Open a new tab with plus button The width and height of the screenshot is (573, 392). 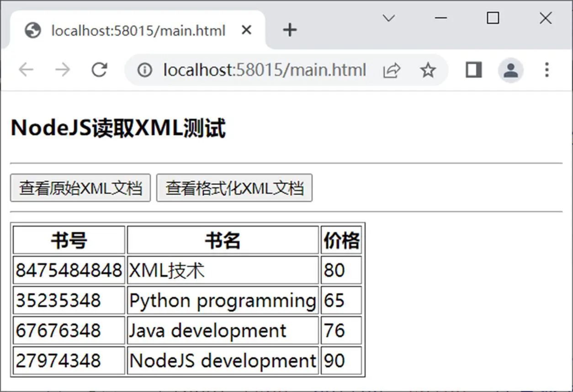(290, 30)
